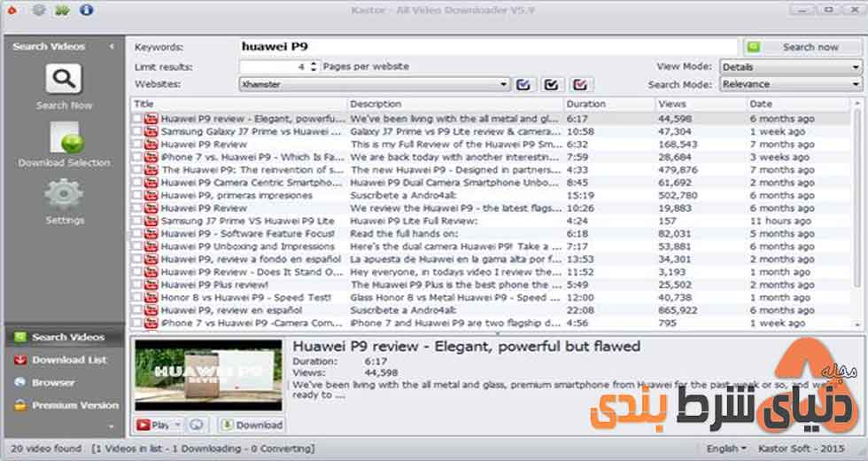This screenshot has height=461, width=868.
Task: Click the Huawei P9 video preview thumbnail
Action: pyautogui.click(x=208, y=374)
